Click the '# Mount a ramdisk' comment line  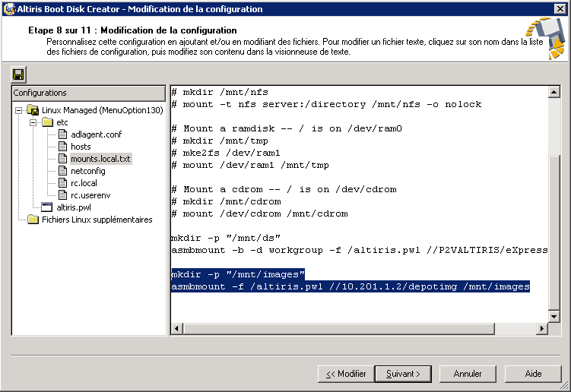tap(287, 128)
